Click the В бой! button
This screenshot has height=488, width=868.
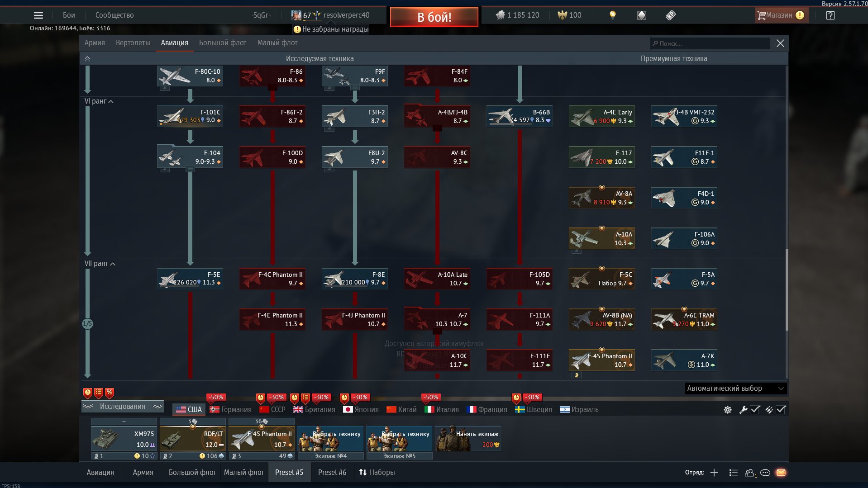tap(434, 17)
